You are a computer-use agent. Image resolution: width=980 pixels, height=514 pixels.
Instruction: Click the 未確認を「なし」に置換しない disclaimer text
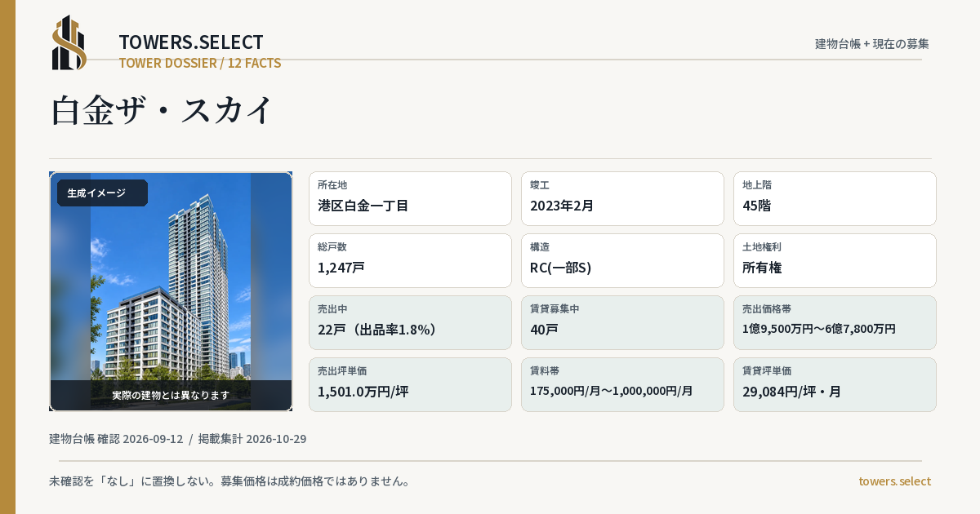click(229, 481)
